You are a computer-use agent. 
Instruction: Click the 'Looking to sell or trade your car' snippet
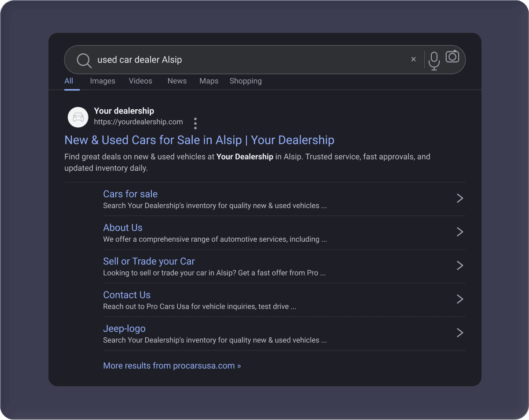tap(214, 273)
